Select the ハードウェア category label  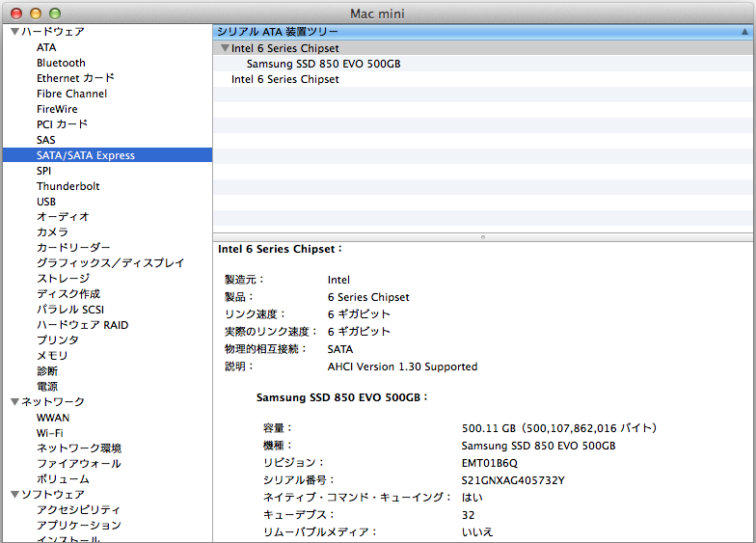click(x=53, y=32)
